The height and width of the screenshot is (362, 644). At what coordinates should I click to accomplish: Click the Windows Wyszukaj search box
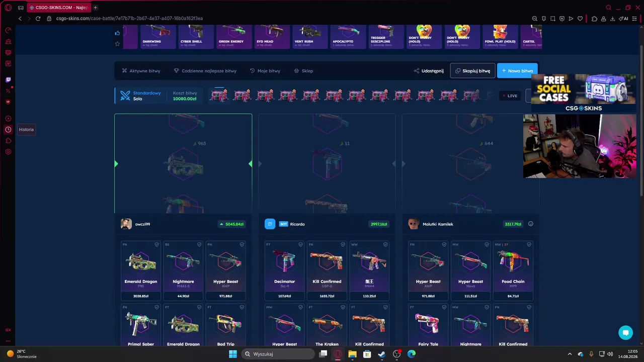coord(277,354)
